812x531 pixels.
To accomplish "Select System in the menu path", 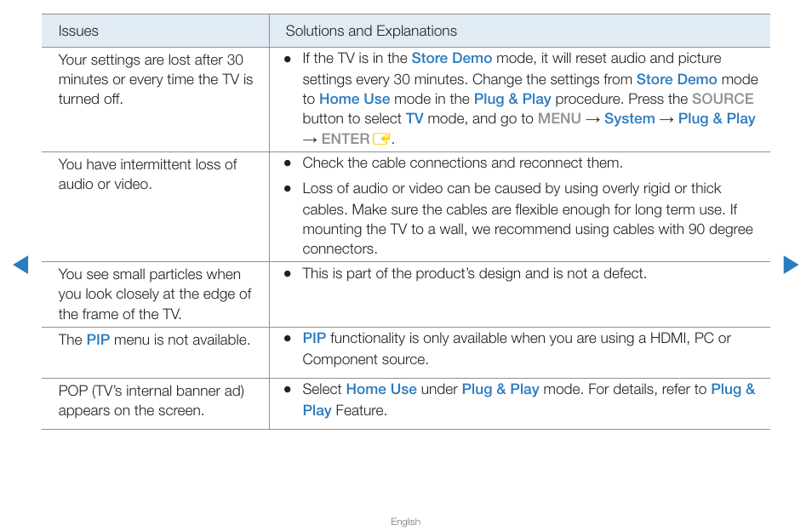I will (629, 119).
